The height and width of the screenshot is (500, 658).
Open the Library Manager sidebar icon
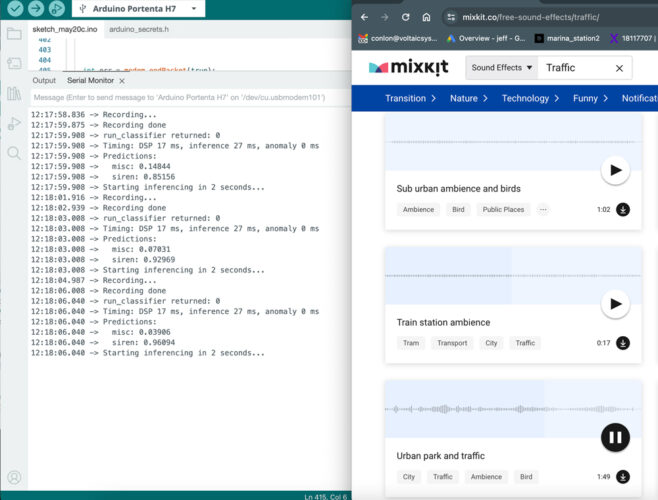pyautogui.click(x=14, y=93)
